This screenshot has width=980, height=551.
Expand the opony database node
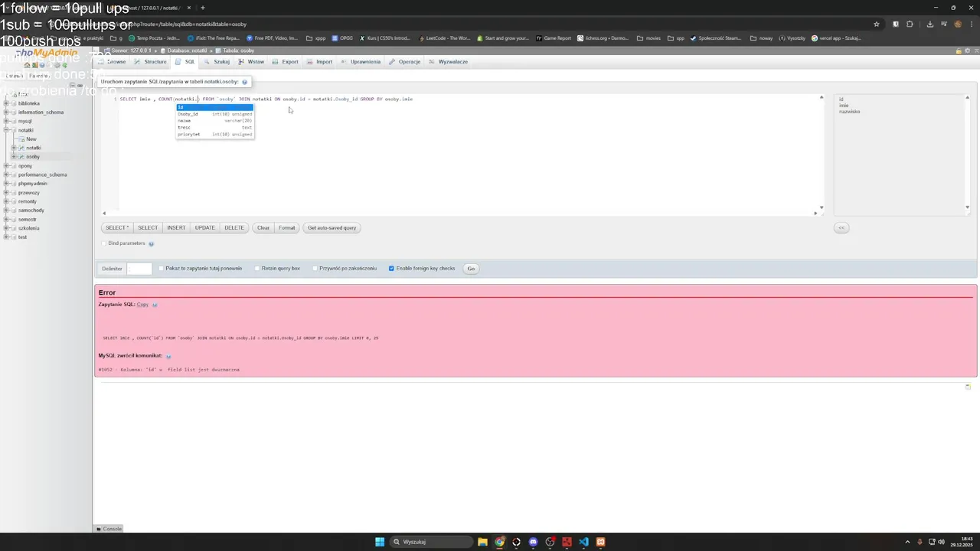[x=6, y=166]
